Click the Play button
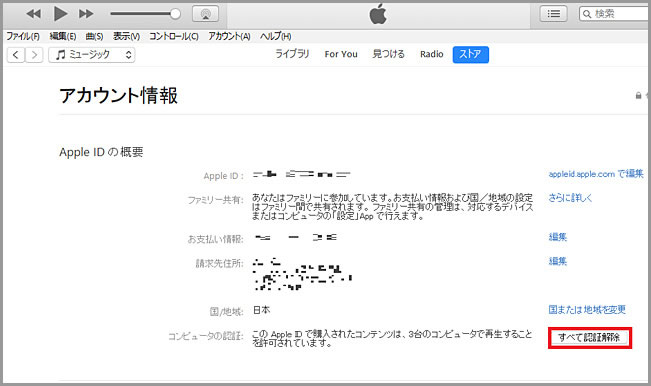651x386 pixels. [61, 14]
